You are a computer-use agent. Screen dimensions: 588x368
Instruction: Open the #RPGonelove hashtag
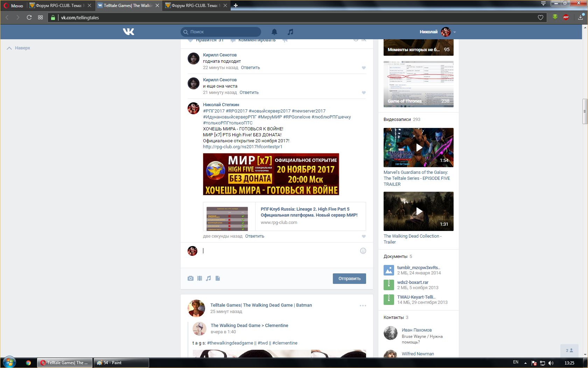tap(297, 117)
